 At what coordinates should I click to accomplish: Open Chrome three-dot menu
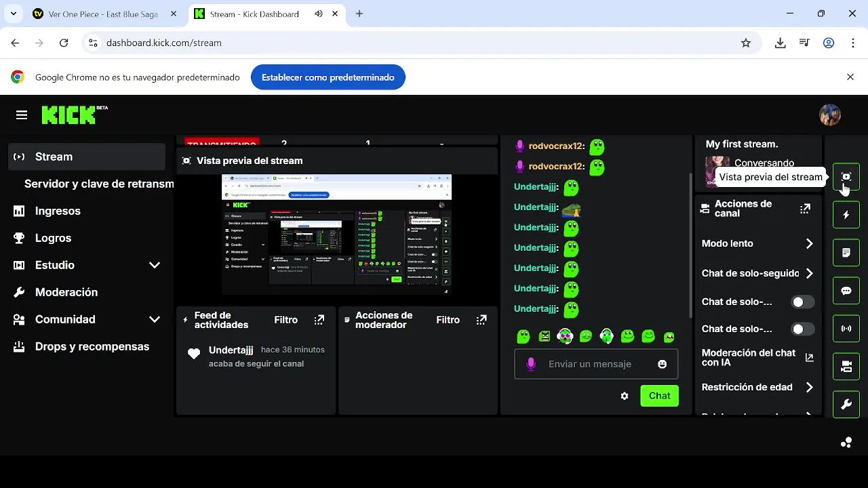[x=852, y=43]
